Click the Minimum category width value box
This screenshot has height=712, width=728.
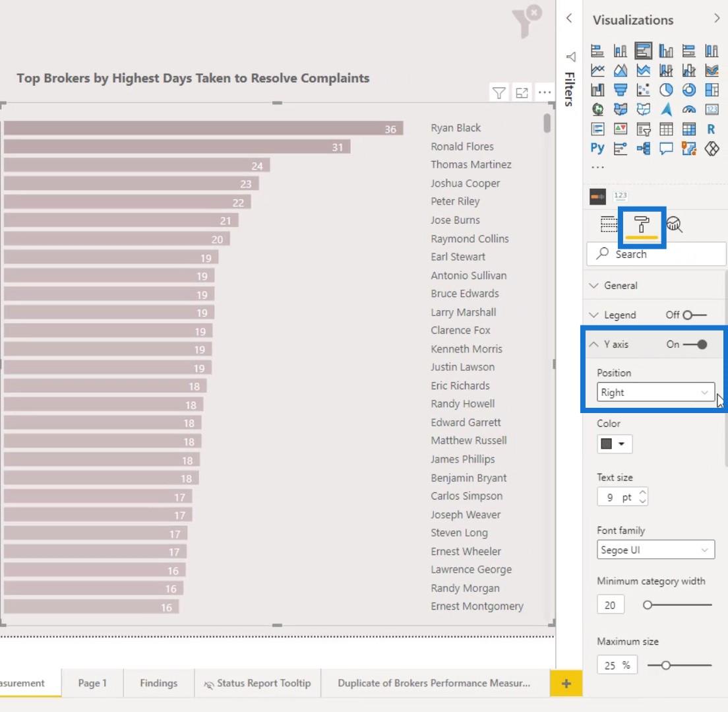tap(611, 604)
